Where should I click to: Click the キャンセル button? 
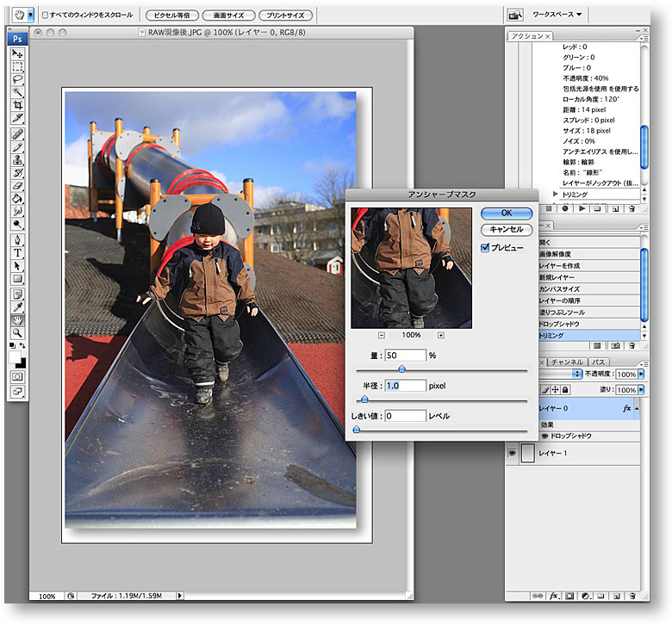tap(506, 229)
